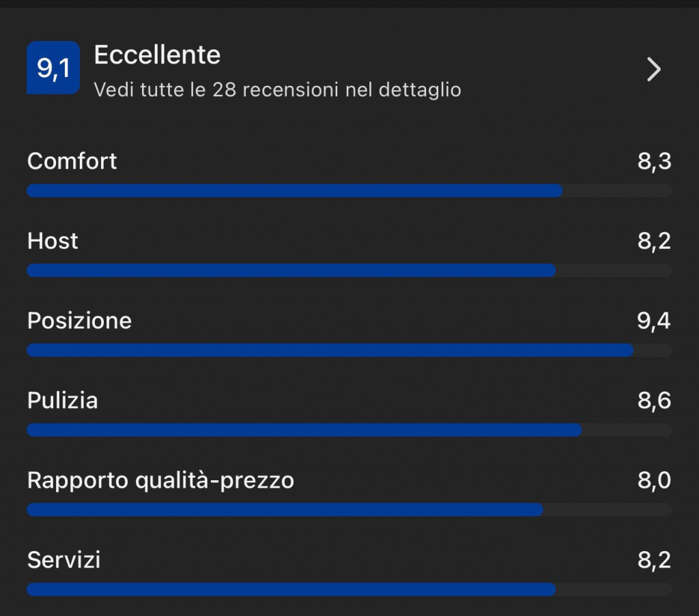
Task: Tap the Posizione category label
Action: pyautogui.click(x=79, y=321)
